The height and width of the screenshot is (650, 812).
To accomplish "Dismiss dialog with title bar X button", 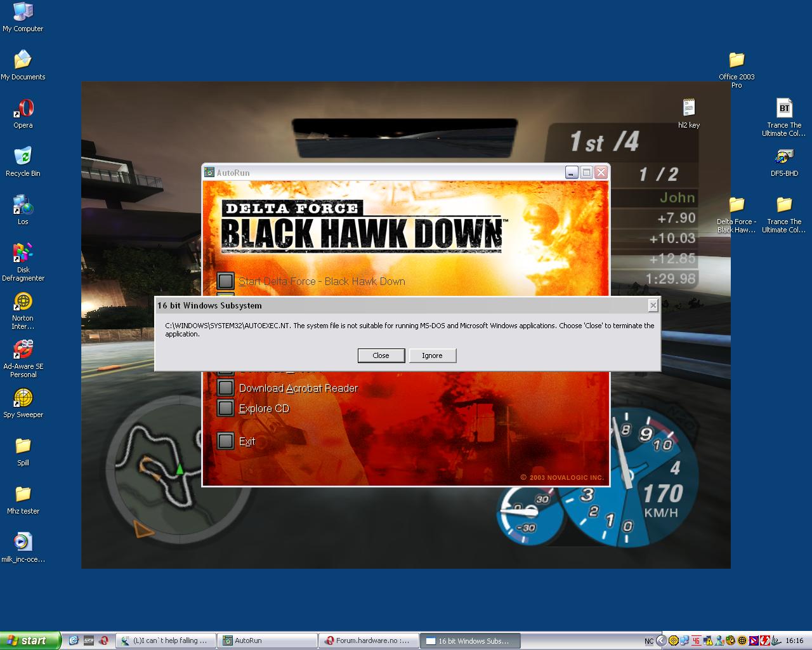I will [653, 305].
